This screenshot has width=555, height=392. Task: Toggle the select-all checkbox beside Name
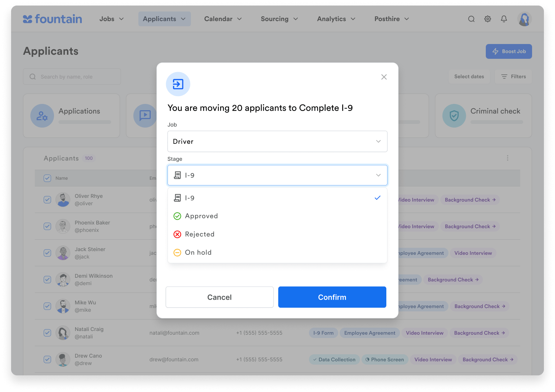click(x=47, y=178)
